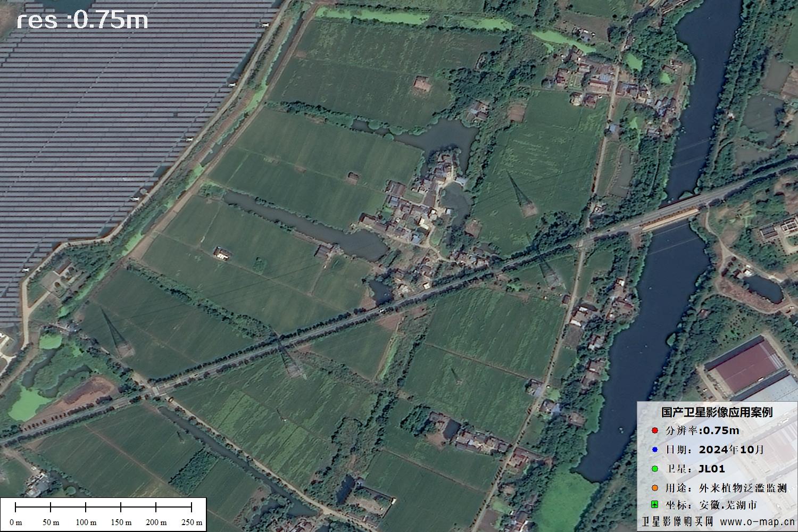Open the www.o-map.cn website link
Viewport: 798px width, 532px height.
click(x=758, y=521)
